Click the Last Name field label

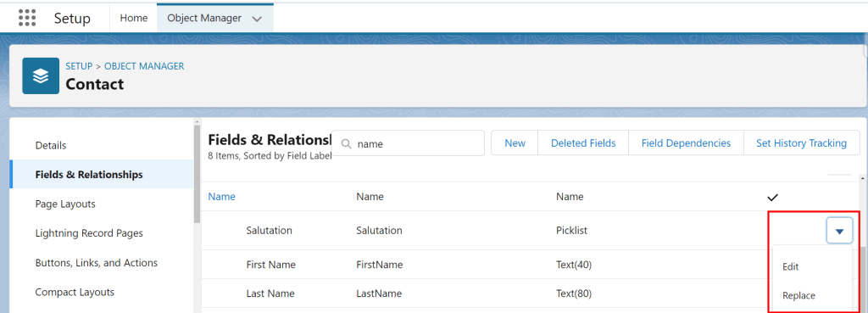(x=270, y=293)
